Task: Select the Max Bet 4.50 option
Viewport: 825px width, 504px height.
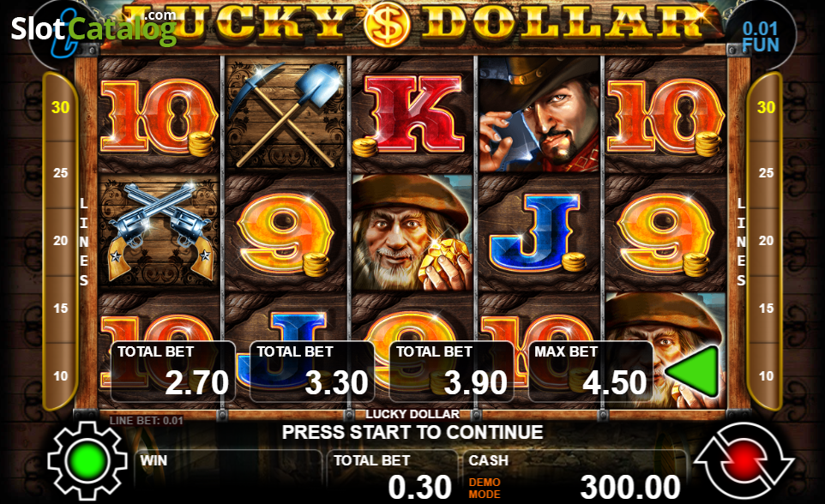Action: (590, 371)
